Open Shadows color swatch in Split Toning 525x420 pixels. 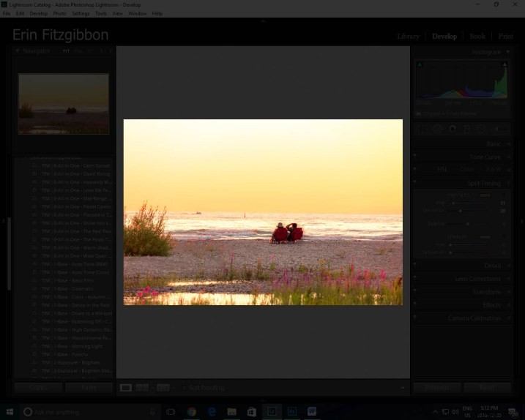click(485, 237)
